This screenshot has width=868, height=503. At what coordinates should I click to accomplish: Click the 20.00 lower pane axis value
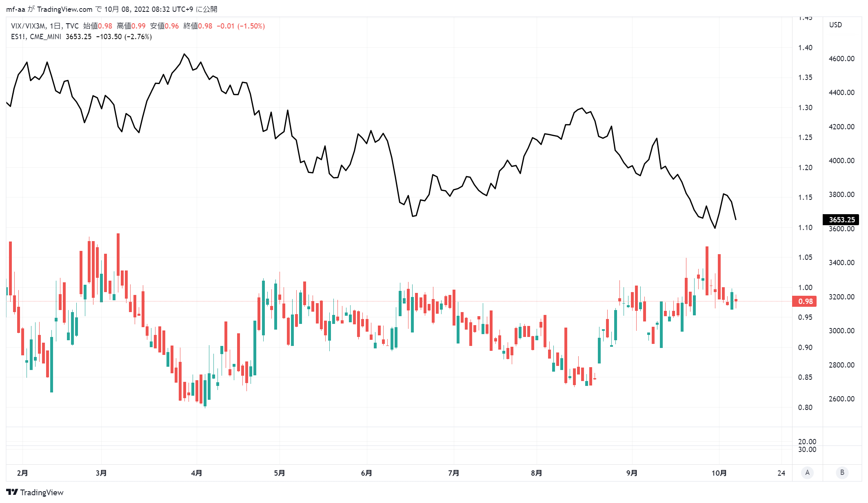[807, 442]
